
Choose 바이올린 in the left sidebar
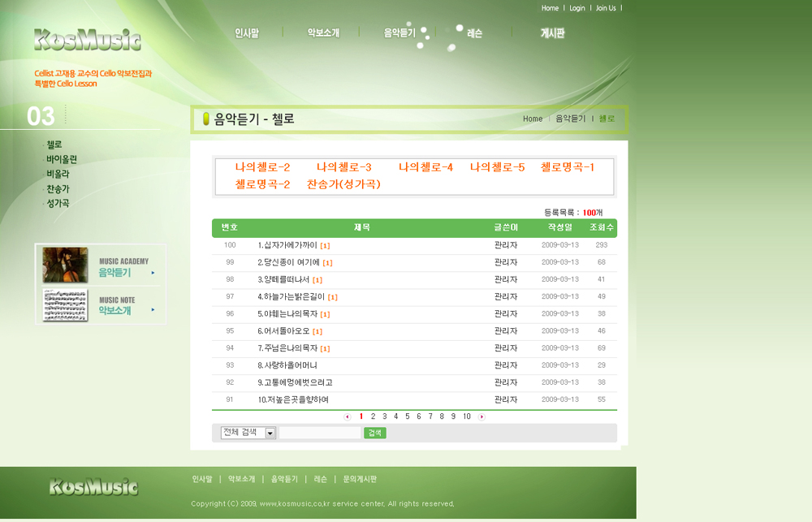62,159
